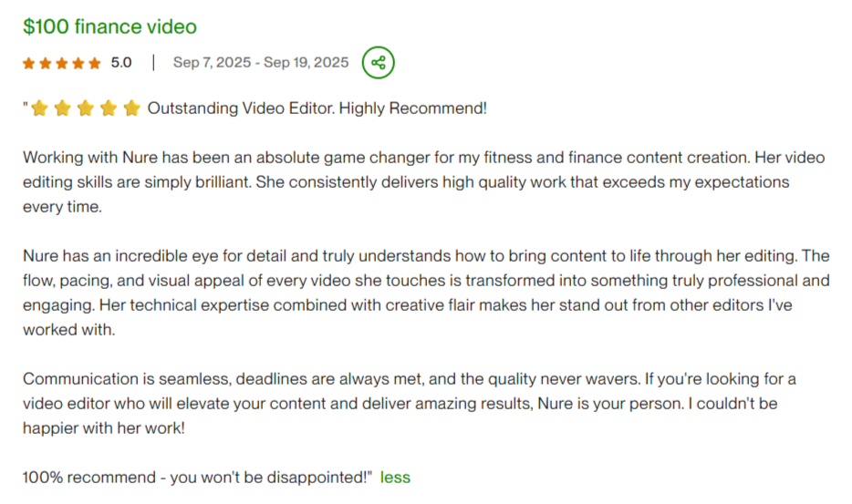Click the second orange rating star
Image resolution: width=852 pixels, height=504 pixels.
tap(46, 64)
